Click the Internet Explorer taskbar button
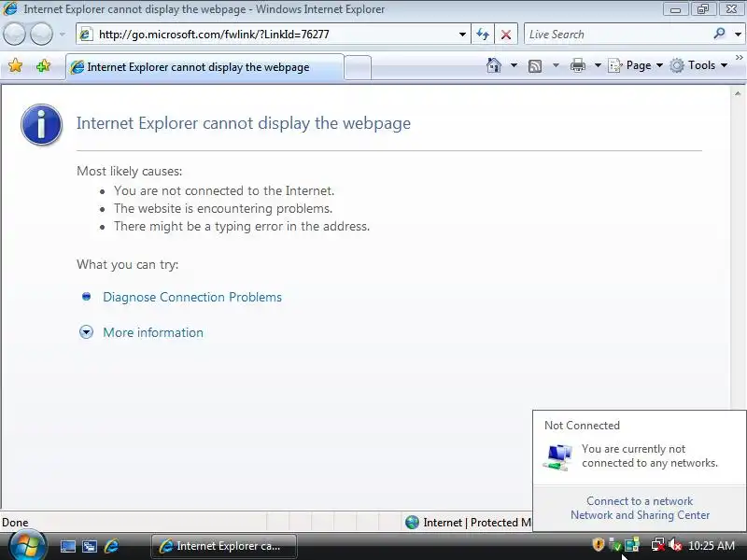 [224, 546]
